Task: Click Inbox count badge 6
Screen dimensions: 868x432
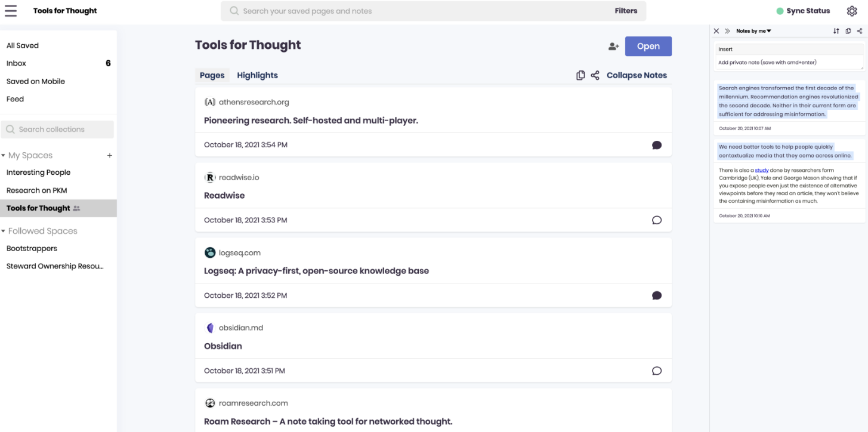Action: [x=108, y=63]
